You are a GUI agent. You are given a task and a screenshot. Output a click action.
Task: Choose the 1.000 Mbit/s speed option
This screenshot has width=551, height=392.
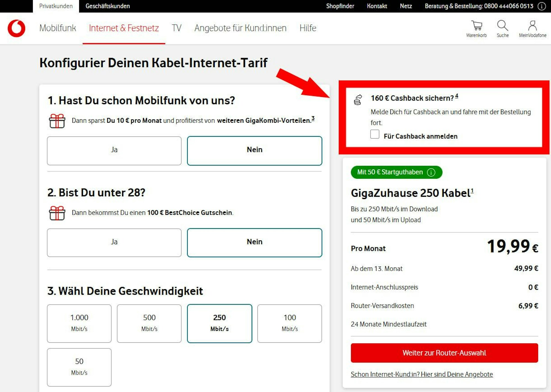(x=79, y=323)
